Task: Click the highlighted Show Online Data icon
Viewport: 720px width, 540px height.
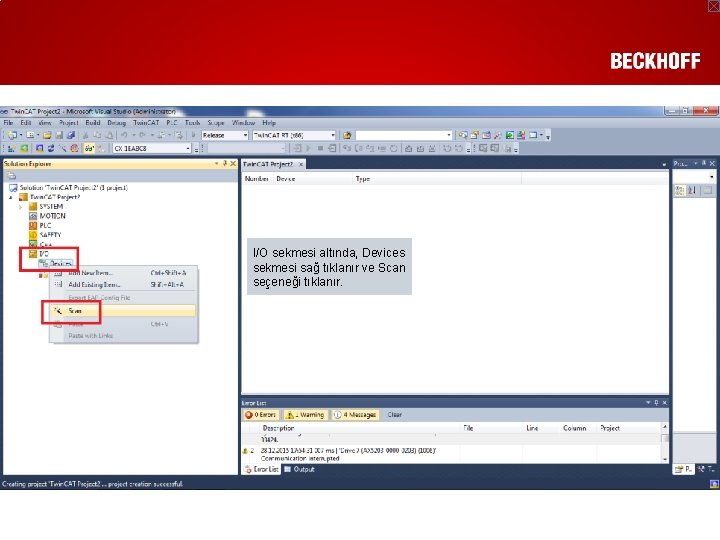Action: coord(89,148)
